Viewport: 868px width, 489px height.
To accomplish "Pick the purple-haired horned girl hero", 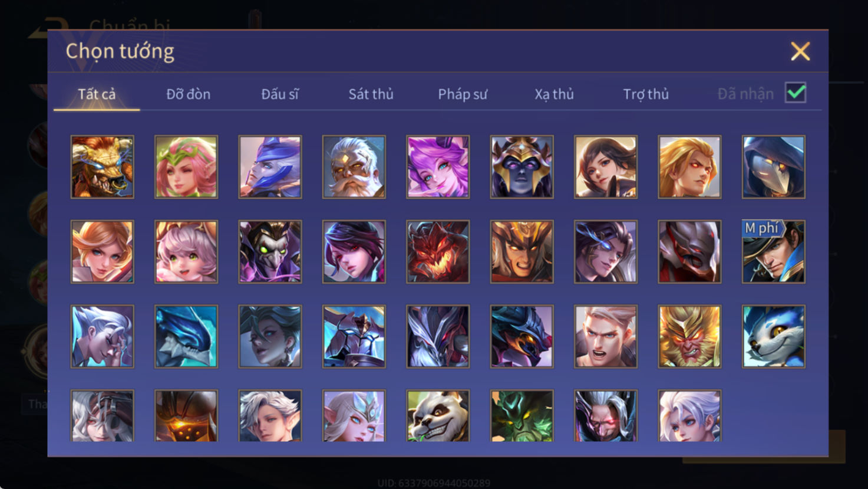I will pos(438,167).
